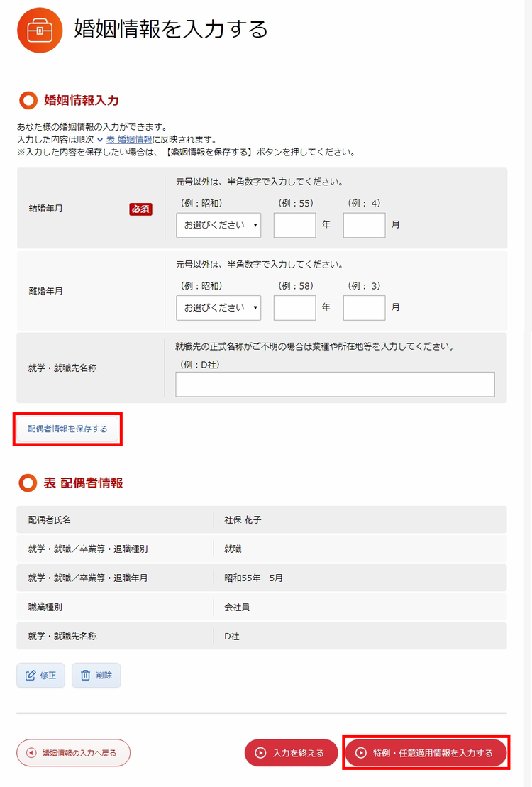Click the 必須 badge next to 結婚年月
This screenshot has width=532, height=787.
click(x=140, y=209)
